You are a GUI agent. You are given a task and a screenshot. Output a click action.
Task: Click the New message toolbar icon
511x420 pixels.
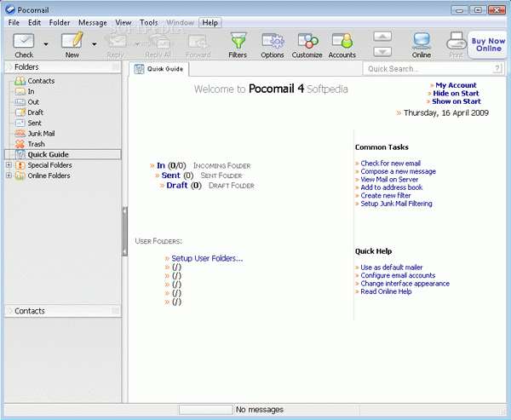(x=72, y=40)
